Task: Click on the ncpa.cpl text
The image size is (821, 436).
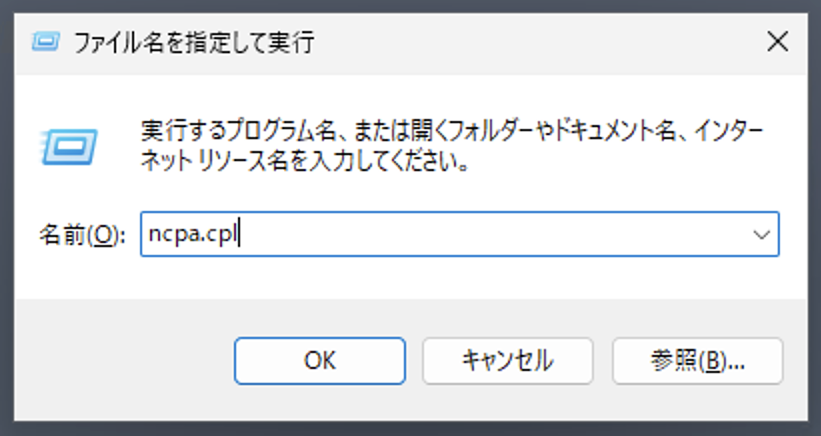Action: click(193, 234)
